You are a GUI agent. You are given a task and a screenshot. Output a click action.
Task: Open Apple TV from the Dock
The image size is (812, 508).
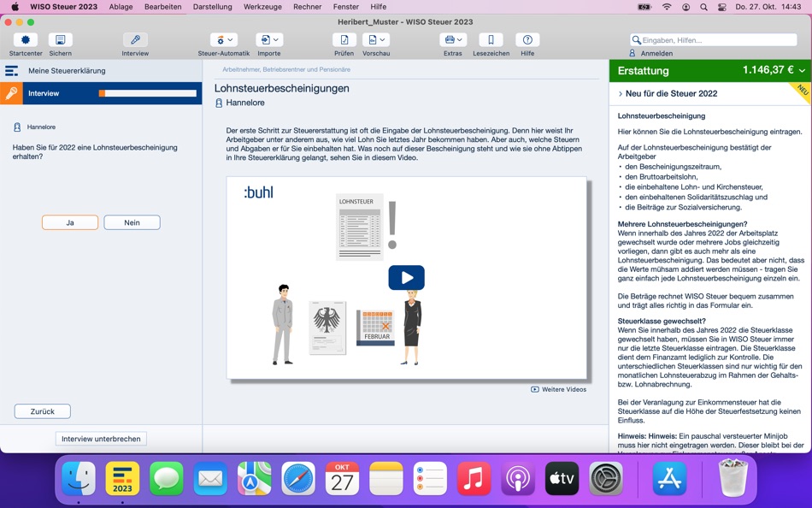tap(562, 478)
